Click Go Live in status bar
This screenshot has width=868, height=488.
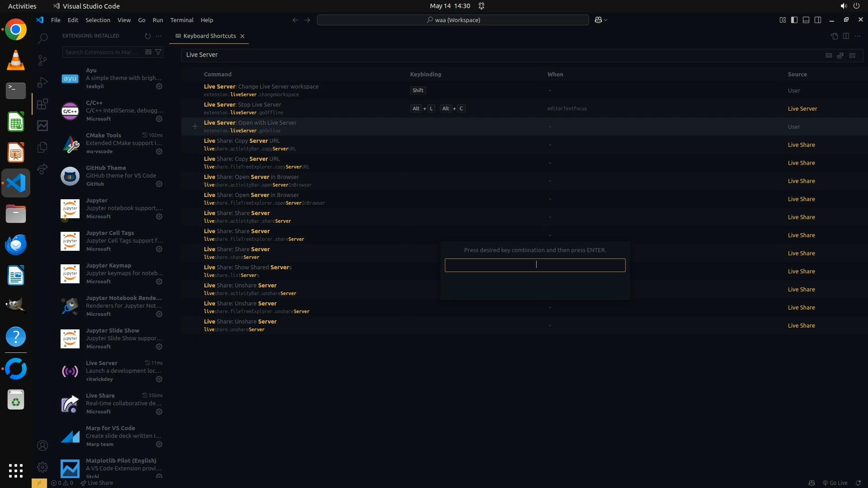click(835, 483)
